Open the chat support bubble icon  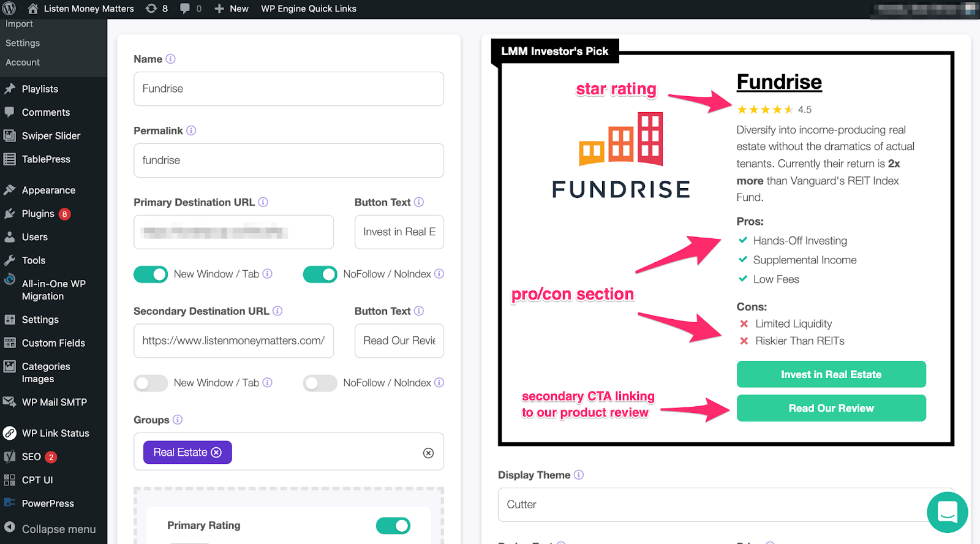[x=948, y=512]
